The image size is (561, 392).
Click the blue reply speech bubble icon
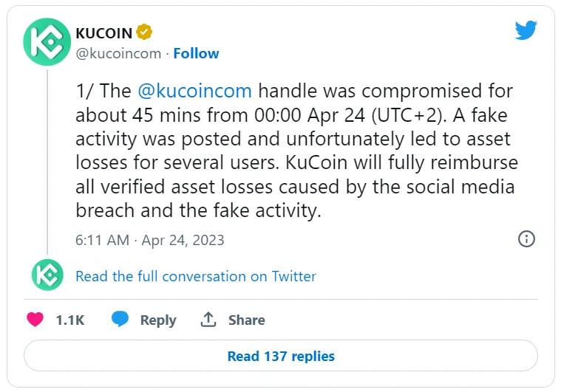(x=120, y=320)
